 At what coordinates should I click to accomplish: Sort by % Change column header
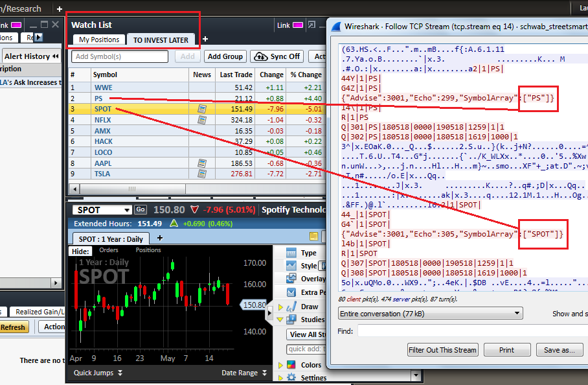point(306,75)
